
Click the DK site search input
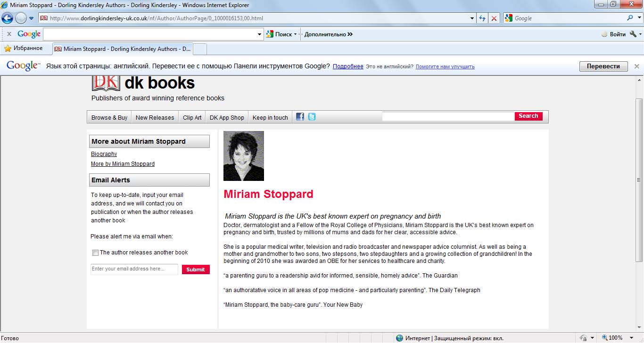(x=448, y=116)
